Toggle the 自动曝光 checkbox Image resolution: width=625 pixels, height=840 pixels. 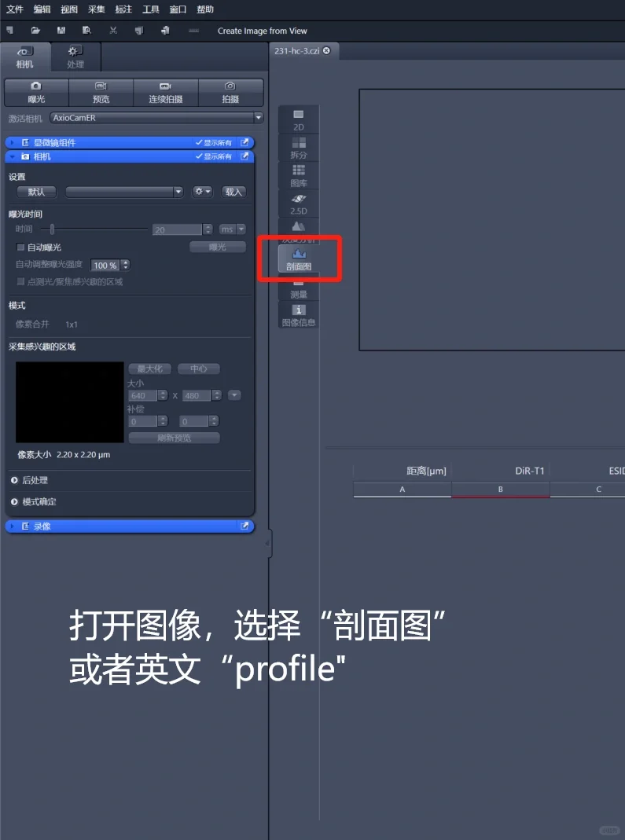[21, 247]
